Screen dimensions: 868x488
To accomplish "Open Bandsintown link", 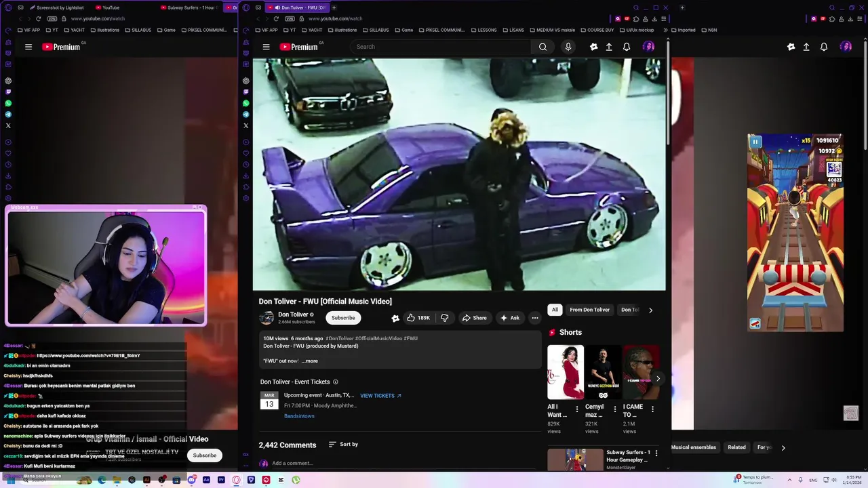I will [299, 416].
